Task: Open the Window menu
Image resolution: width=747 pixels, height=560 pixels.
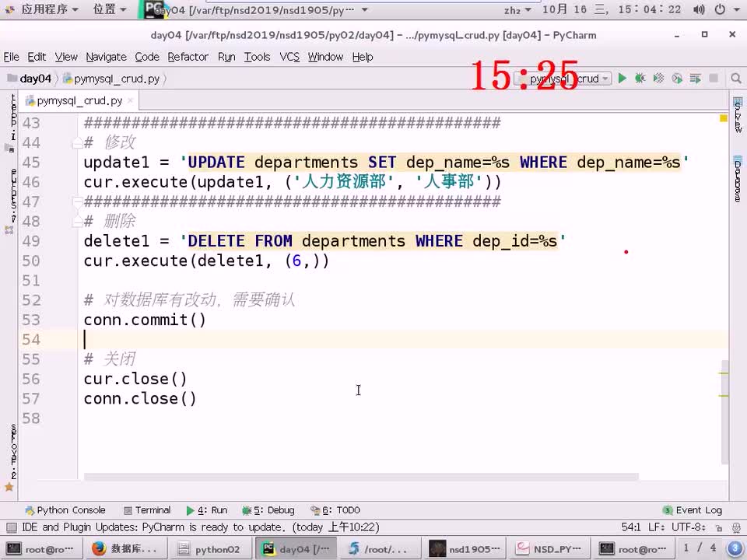Action: 325,57
